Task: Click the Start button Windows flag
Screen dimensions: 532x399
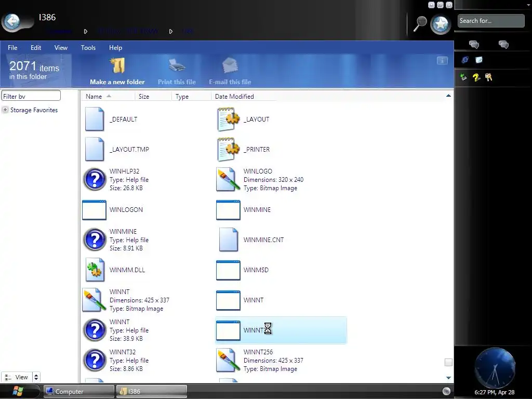Action: pos(18,391)
